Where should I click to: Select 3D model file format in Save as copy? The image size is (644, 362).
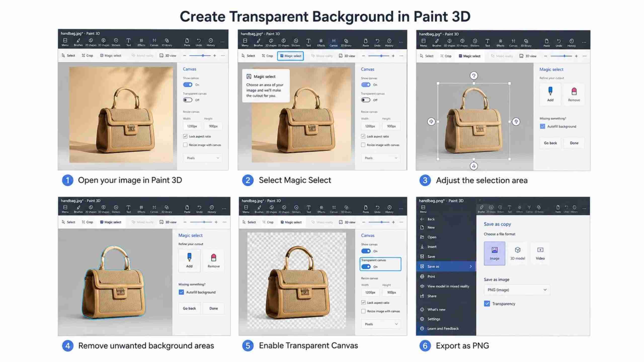[517, 253]
